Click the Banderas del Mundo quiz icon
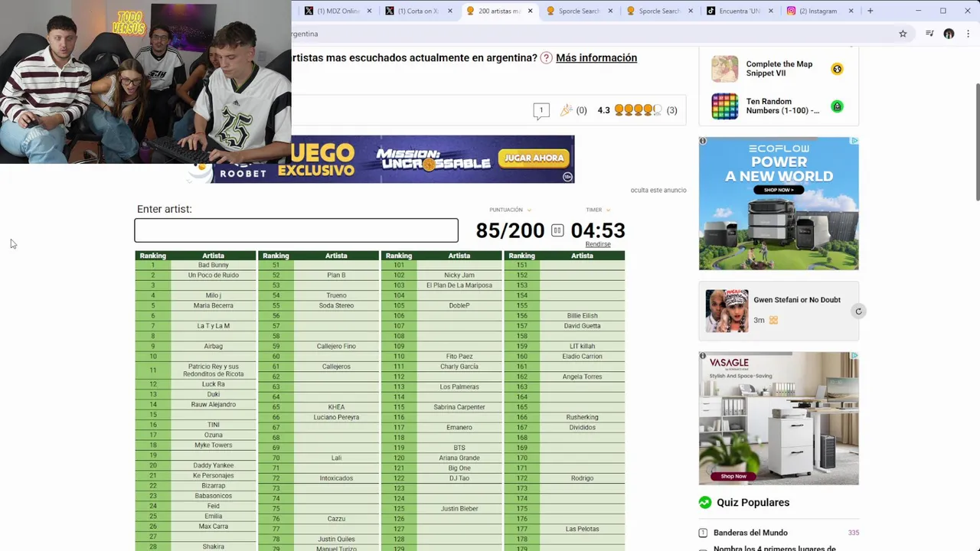 [703, 533]
